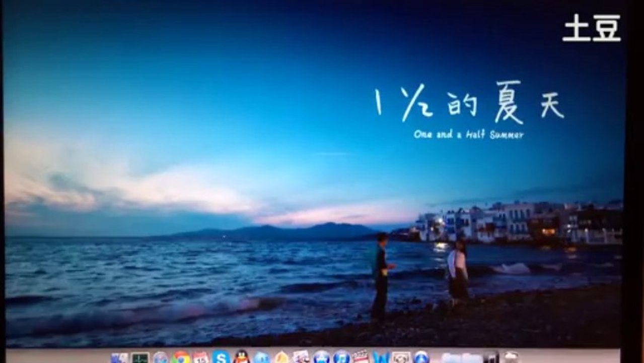The height and width of the screenshot is (363, 644).
Task: Open the Trash in the Dock
Action: point(512,356)
